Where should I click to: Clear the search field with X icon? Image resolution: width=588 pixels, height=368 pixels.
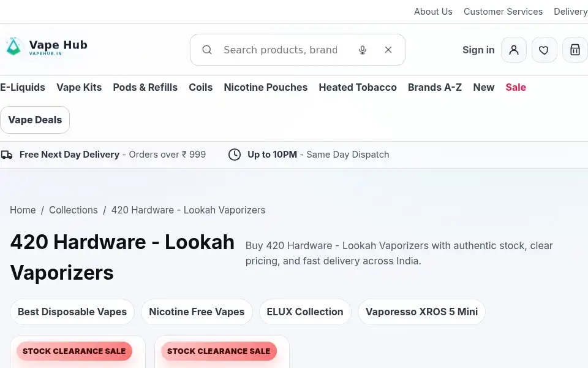point(388,50)
